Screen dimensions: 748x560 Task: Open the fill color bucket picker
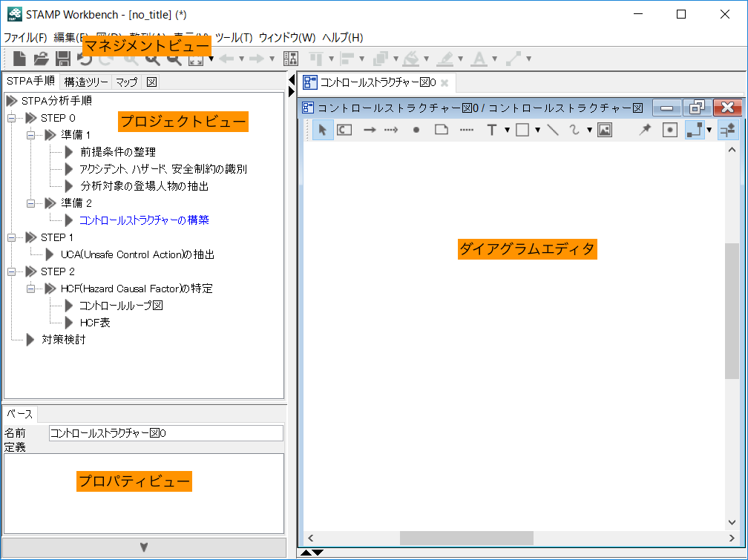pyautogui.click(x=411, y=59)
